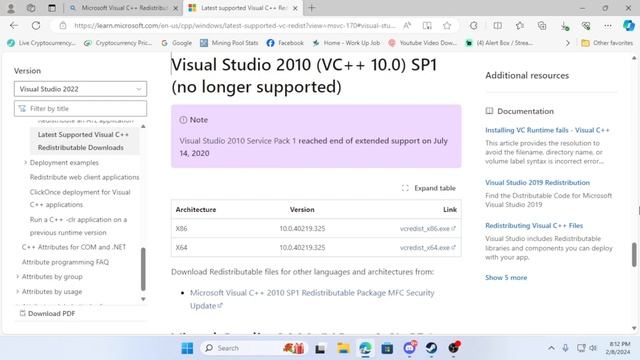640x360 pixels.
Task: Open the Browser essentials heart icon
Action: click(x=586, y=26)
